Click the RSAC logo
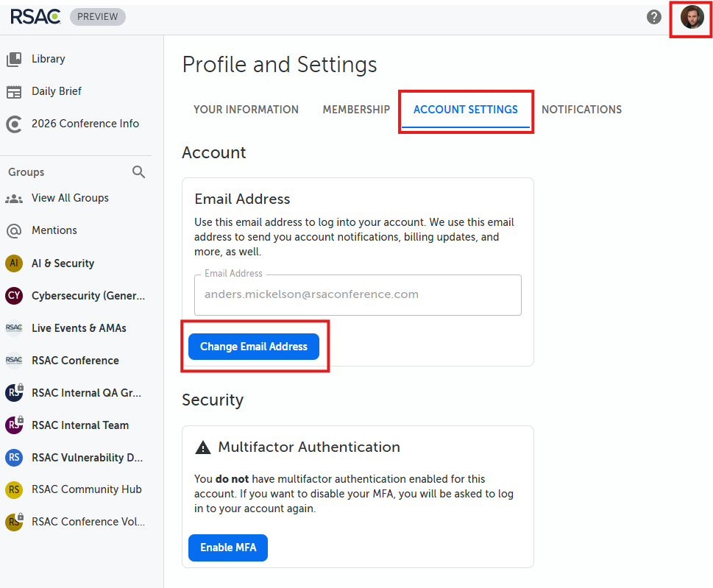 click(35, 17)
